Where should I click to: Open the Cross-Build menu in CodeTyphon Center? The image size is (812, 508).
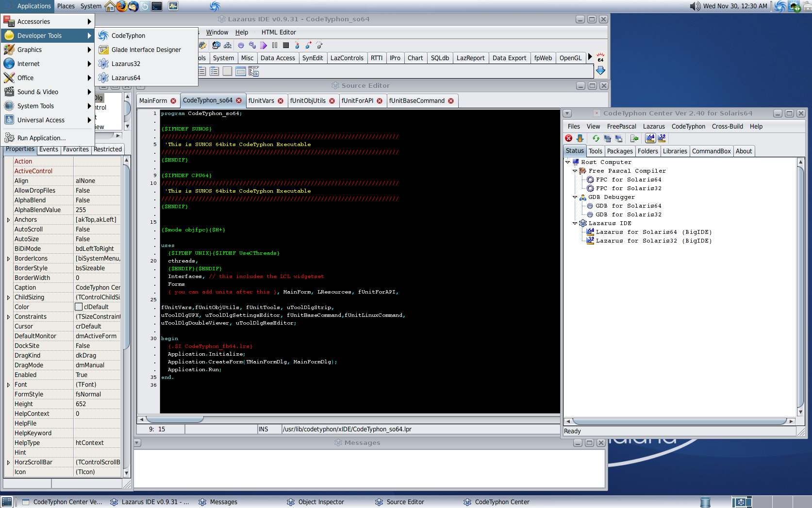(727, 126)
